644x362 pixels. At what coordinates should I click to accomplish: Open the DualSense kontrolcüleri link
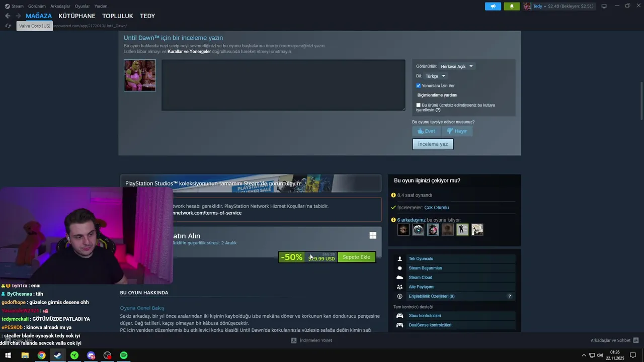tap(430, 325)
